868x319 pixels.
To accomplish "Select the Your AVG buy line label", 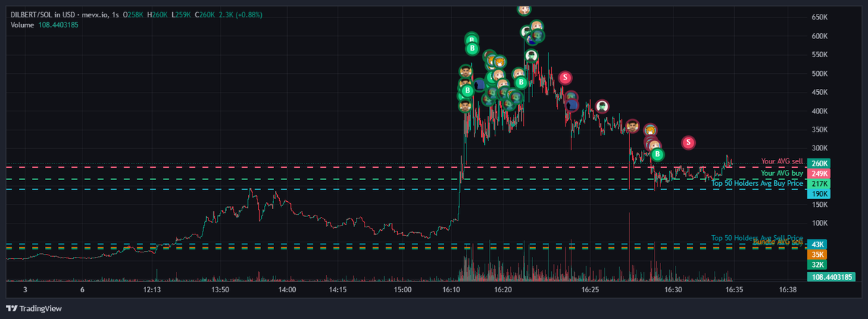I will (x=782, y=174).
